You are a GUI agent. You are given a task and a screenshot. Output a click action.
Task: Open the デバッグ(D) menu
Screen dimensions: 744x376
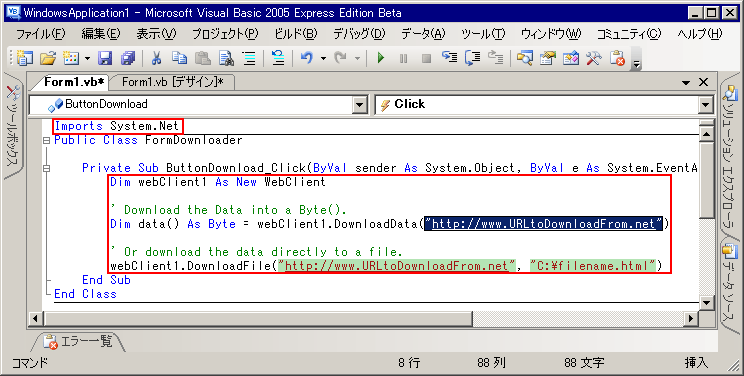tap(359, 34)
